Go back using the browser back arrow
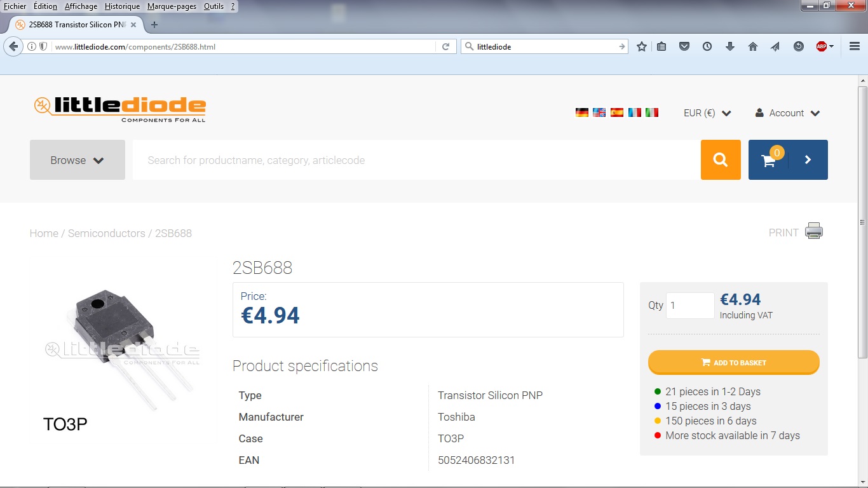868x488 pixels. [x=13, y=46]
